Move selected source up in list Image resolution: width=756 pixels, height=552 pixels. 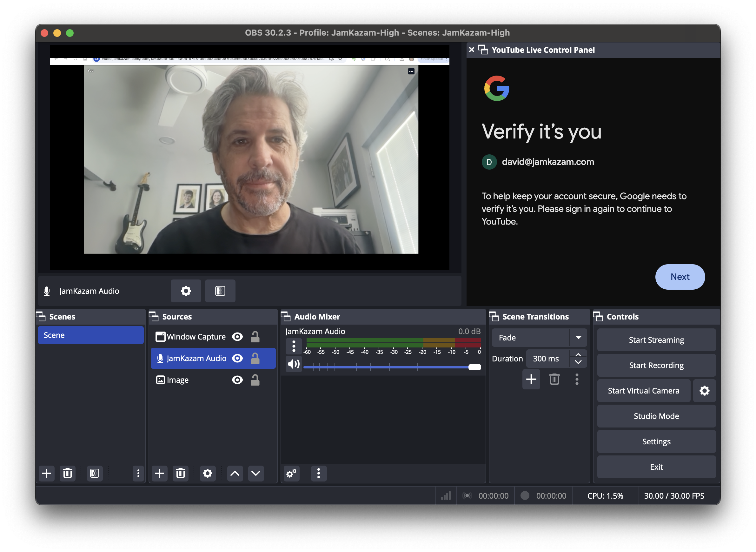[x=235, y=473]
